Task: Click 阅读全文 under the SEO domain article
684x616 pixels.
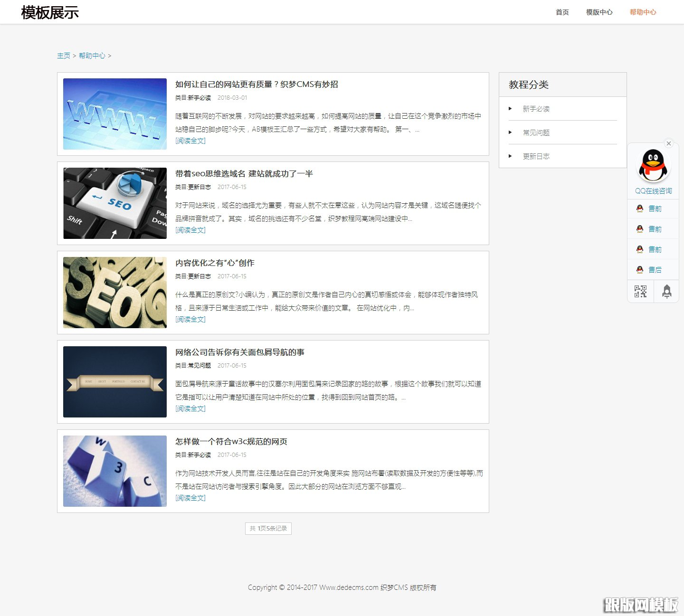Action: point(190,230)
